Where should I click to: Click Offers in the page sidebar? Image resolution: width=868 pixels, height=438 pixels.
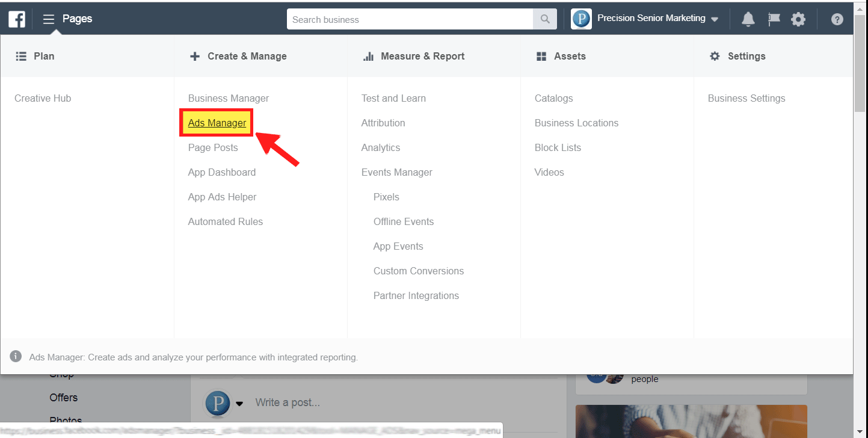pyautogui.click(x=64, y=397)
